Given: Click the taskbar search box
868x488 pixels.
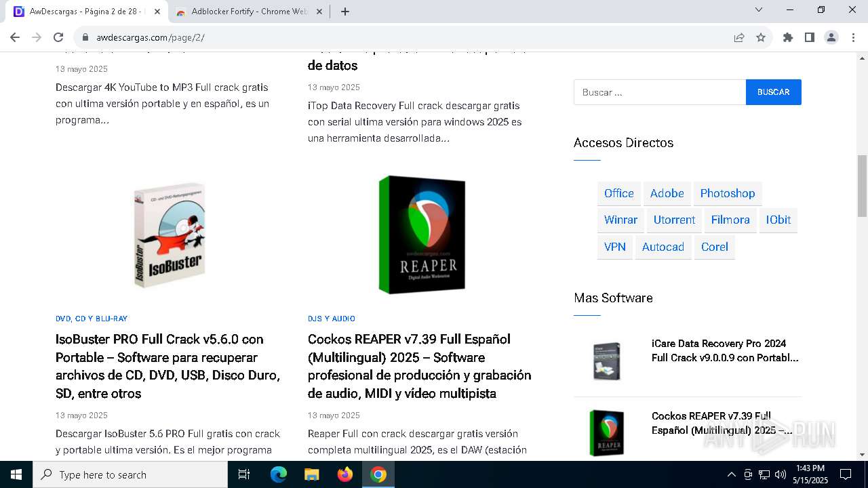Looking at the screenshot, I should point(130,474).
